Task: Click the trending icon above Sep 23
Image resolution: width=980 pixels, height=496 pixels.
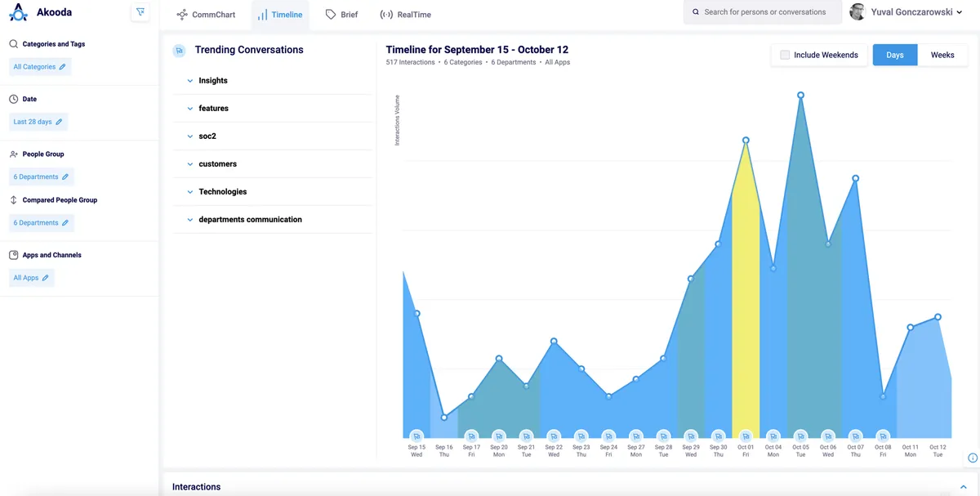Action: pyautogui.click(x=581, y=436)
